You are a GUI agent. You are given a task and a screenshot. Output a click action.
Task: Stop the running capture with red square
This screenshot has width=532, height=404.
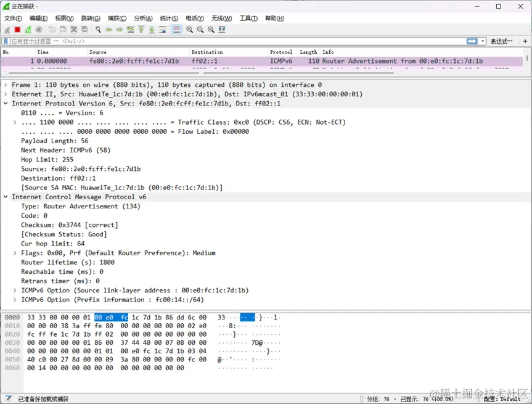(x=17, y=30)
